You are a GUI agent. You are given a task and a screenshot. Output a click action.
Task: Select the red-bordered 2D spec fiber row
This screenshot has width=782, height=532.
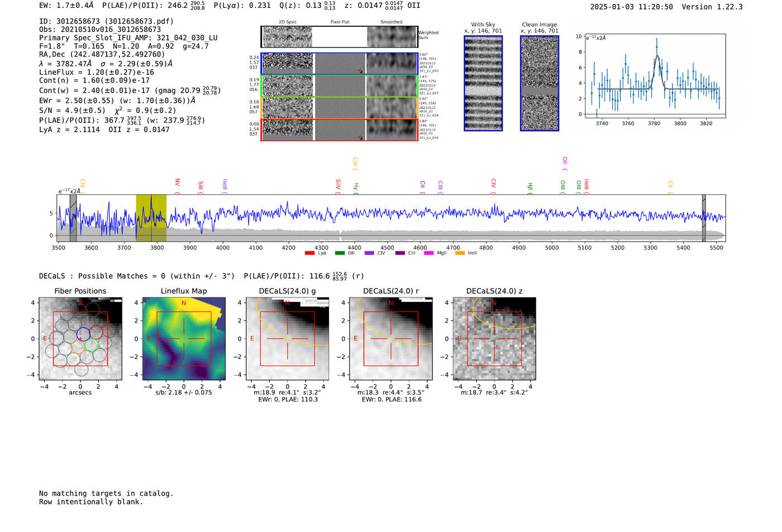339,130
